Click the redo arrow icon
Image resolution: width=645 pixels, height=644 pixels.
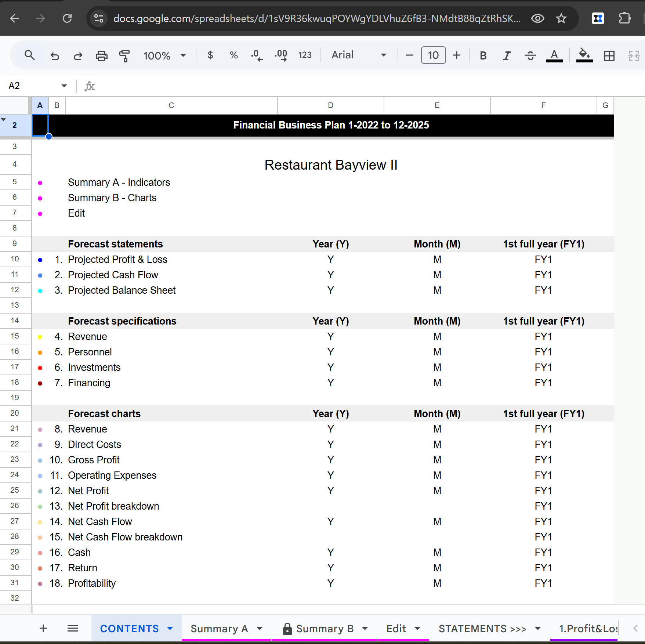(78, 56)
